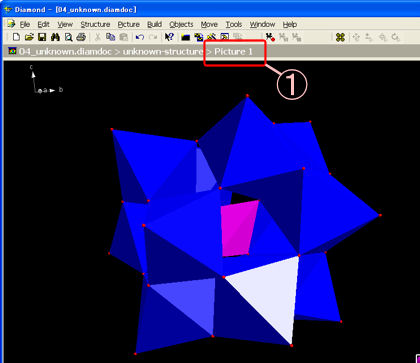Open the Objects menu
Image resolution: width=420 pixels, height=363 pixels.
coord(181,24)
